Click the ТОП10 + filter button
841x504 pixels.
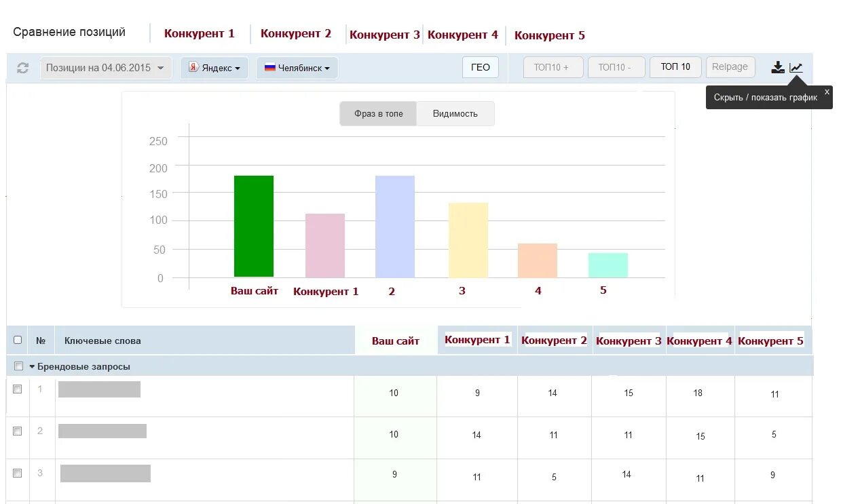[553, 67]
